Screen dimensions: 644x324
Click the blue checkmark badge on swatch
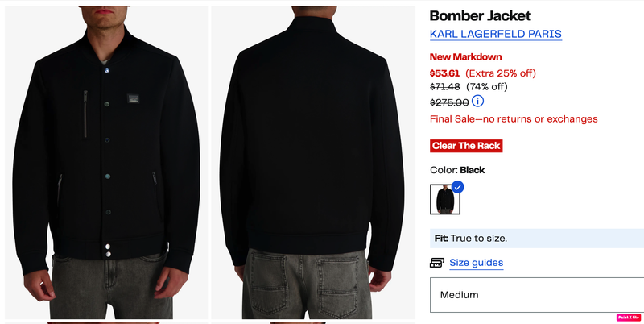tap(457, 187)
